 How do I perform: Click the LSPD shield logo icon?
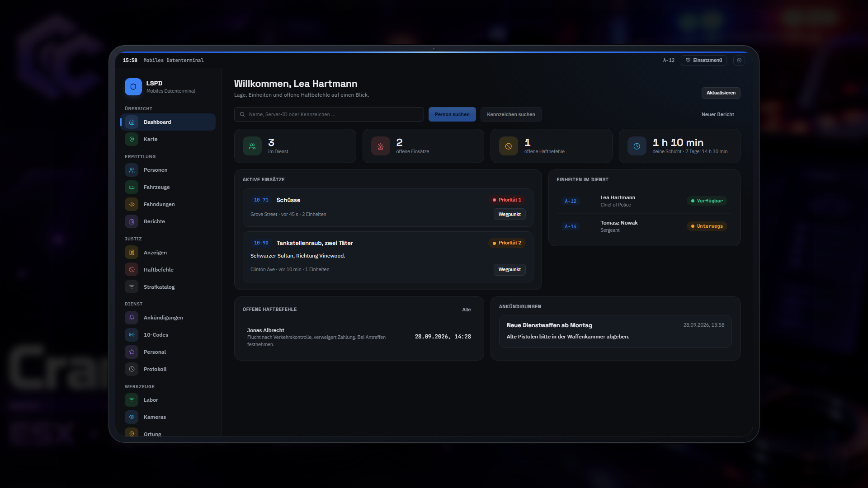coord(133,87)
